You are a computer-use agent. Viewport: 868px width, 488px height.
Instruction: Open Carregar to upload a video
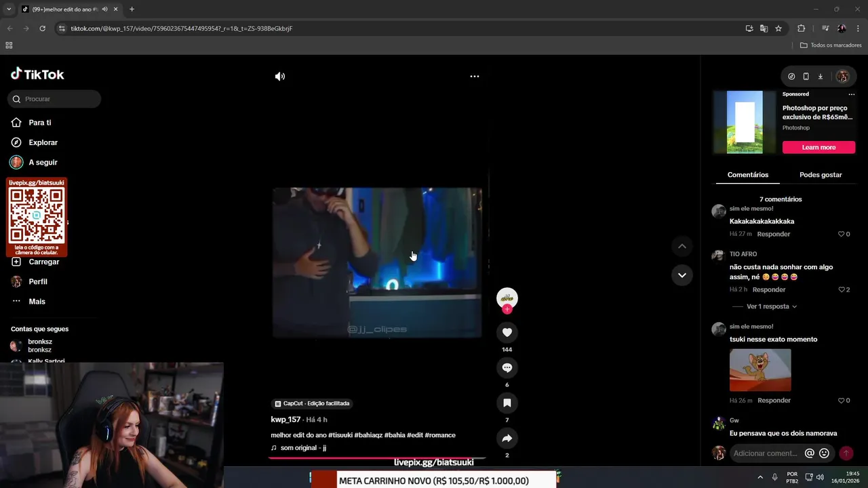point(43,262)
